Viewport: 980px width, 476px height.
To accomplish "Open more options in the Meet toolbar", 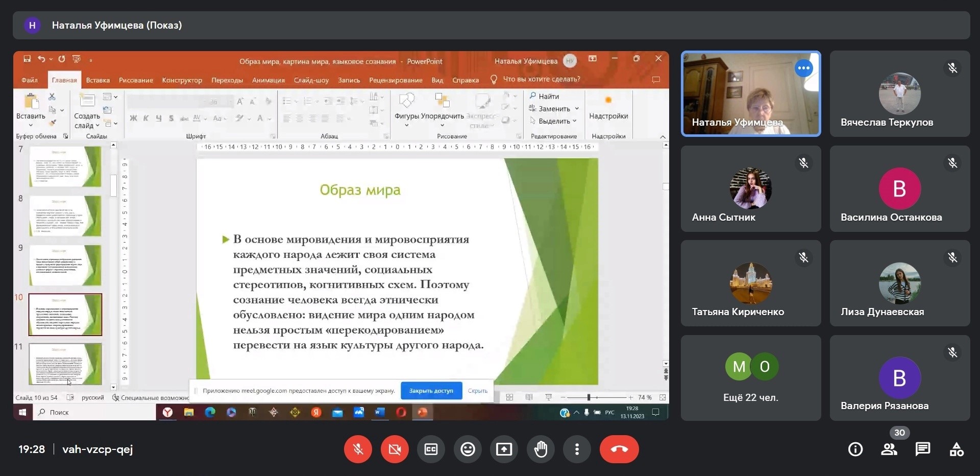I will pos(577,449).
